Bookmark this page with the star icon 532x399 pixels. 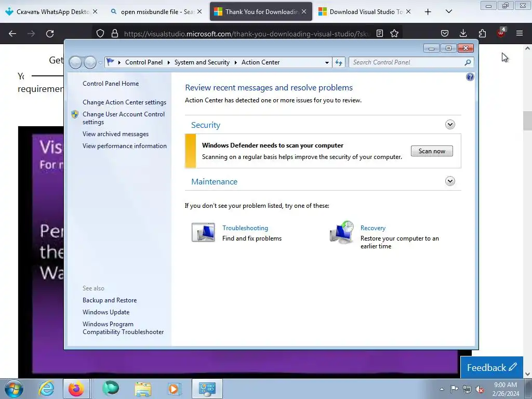click(394, 34)
